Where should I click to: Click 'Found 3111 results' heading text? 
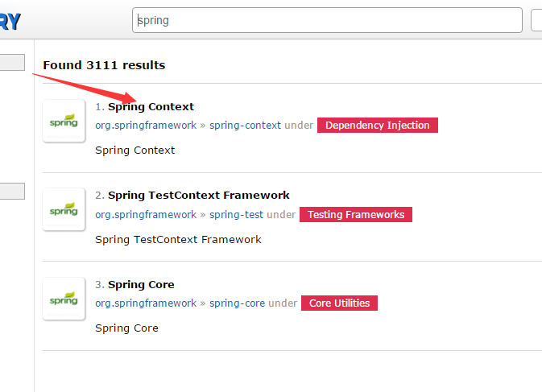point(104,65)
